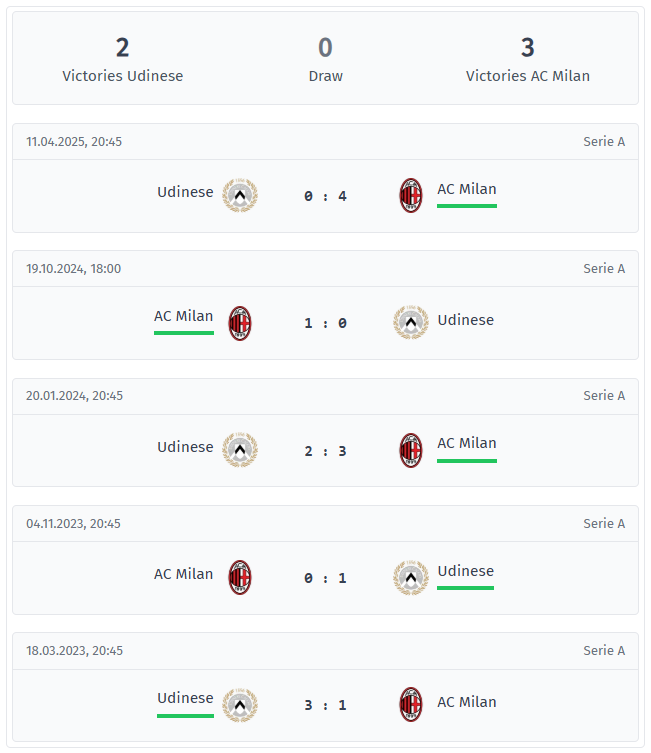Screen dimensions: 651x753
Task: Click AC Milan crest in 19.10.2024 match
Action: [240, 323]
